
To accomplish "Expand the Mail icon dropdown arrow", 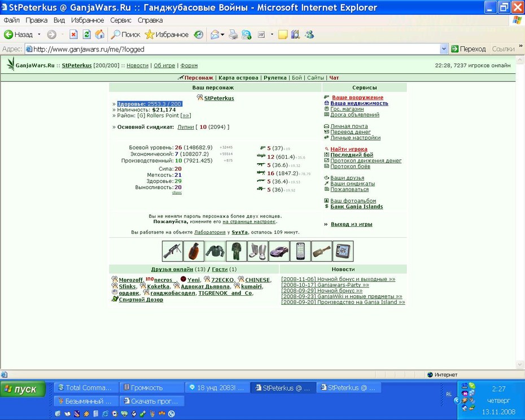I will coord(222,34).
